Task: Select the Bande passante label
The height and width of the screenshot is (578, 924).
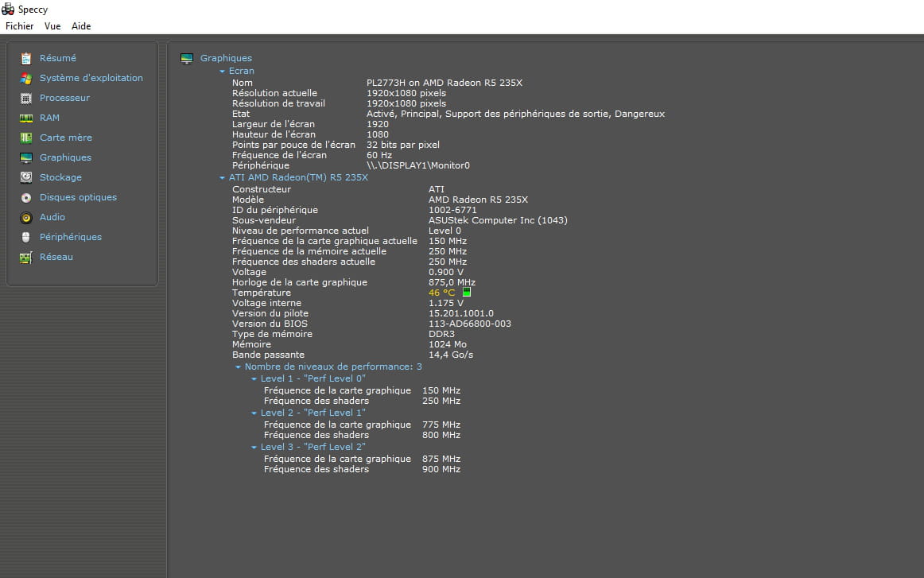Action: 268,355
